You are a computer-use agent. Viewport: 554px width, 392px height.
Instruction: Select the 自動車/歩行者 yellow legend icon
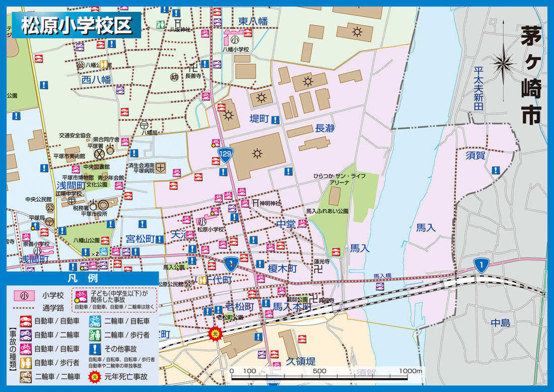pos(25,362)
